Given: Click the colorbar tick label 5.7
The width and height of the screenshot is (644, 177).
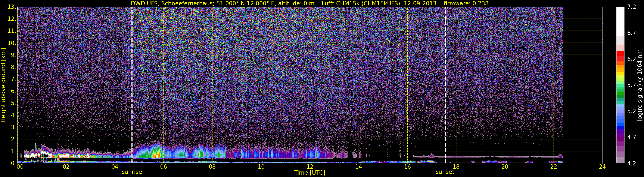Looking at the screenshot, I should click(x=632, y=85).
